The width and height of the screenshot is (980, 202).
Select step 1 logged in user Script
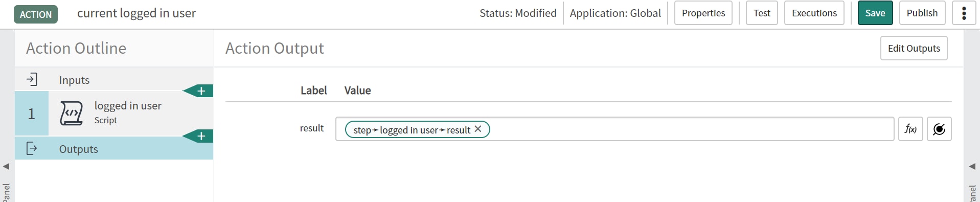[114, 113]
